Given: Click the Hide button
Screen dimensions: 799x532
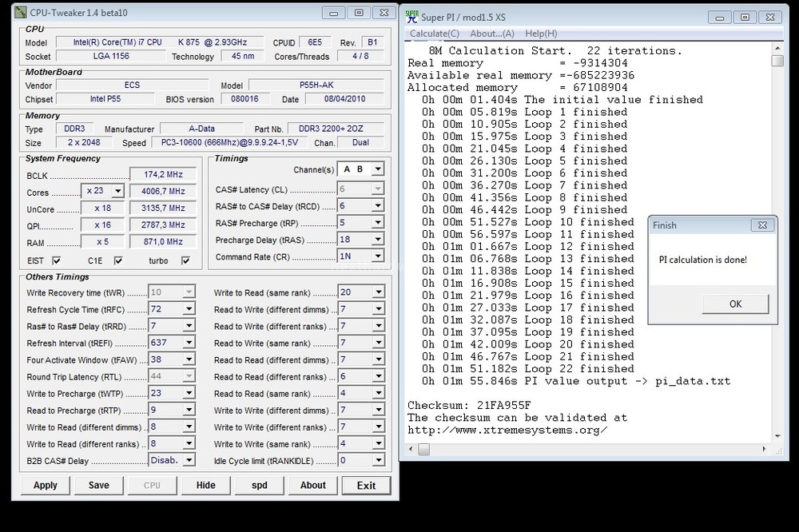Looking at the screenshot, I should click(206, 485).
